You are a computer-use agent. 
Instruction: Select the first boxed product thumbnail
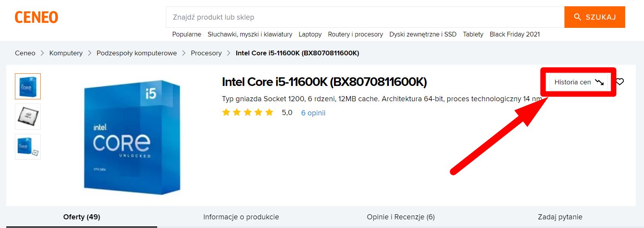click(x=28, y=86)
